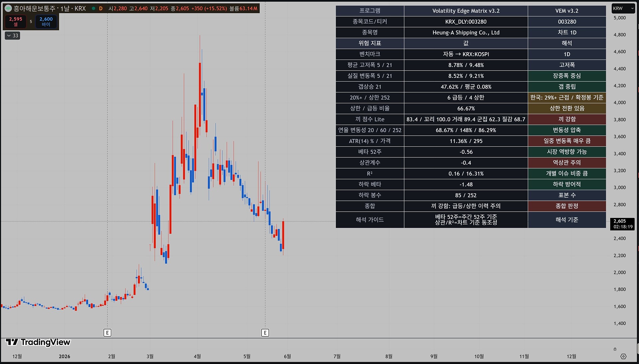Viewport: 639px width, 364px height.
Task: Click the '해석 기준' cell
Action: 567,220
